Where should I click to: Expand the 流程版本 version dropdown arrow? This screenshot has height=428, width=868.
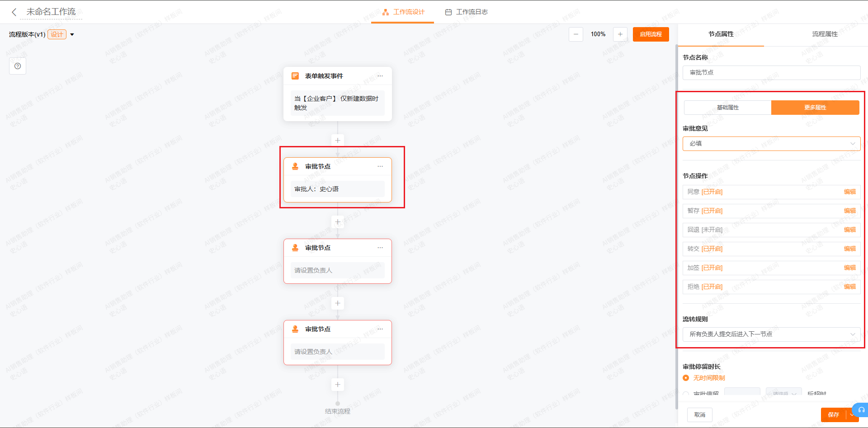tap(72, 35)
